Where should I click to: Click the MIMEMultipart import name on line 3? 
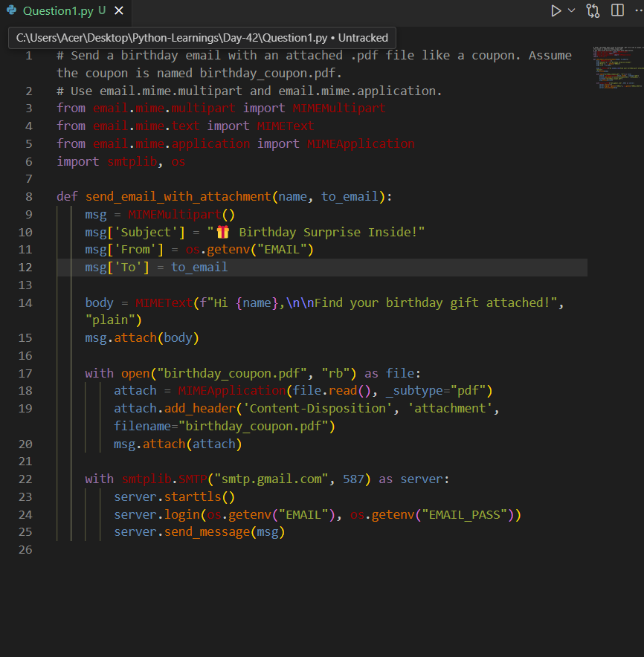pyautogui.click(x=339, y=108)
